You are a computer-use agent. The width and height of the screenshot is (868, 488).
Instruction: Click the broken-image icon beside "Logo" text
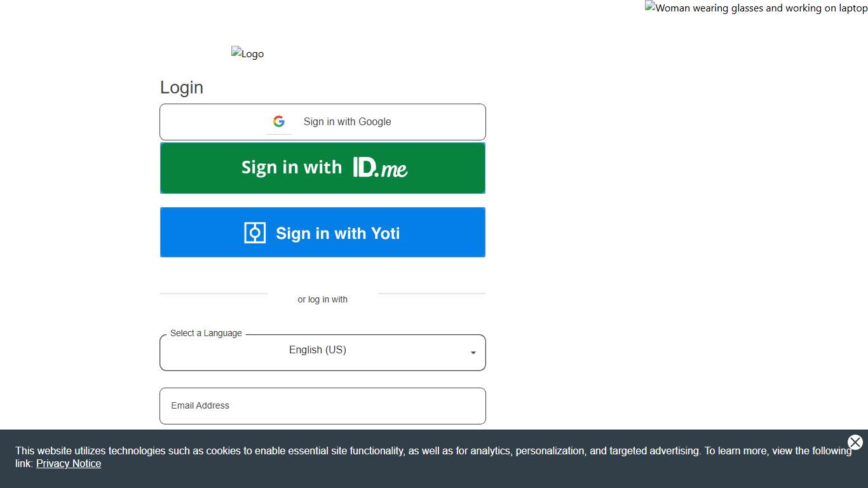[x=236, y=53]
